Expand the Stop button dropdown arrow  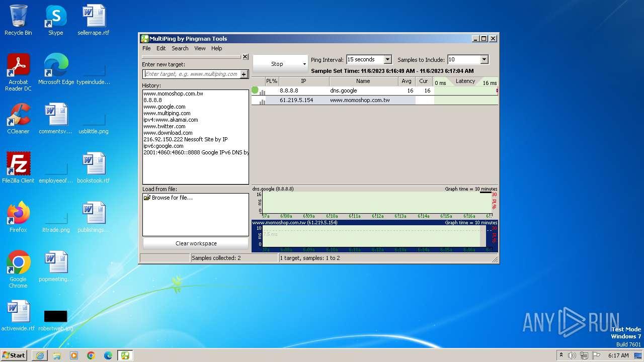(304, 64)
